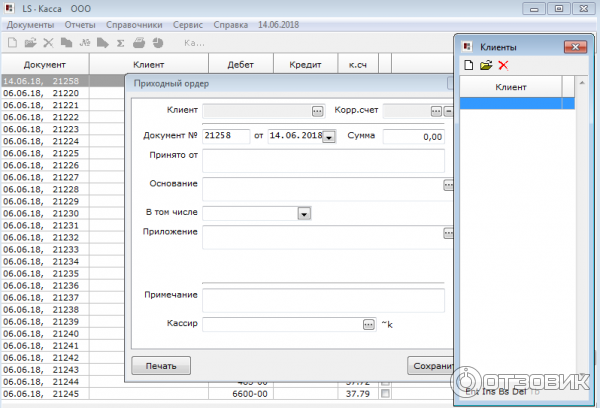Click the printer icon in the main toolbar
Screen dimensions: 600x408
pyautogui.click(x=138, y=43)
